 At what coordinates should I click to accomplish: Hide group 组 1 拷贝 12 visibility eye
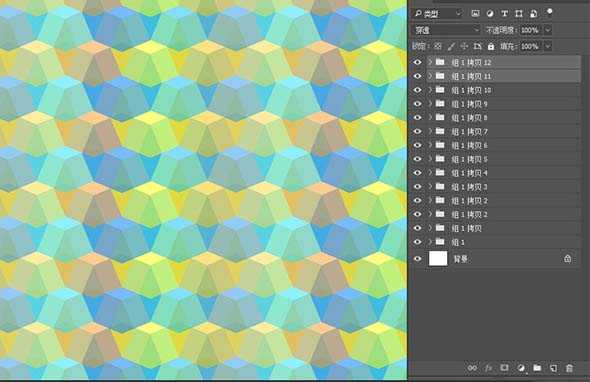[417, 62]
